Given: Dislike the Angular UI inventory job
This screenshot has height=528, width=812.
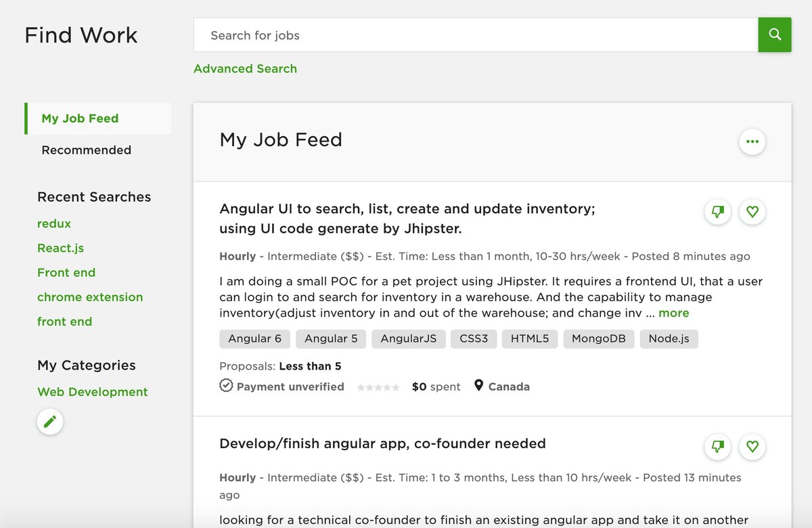Looking at the screenshot, I should (718, 212).
